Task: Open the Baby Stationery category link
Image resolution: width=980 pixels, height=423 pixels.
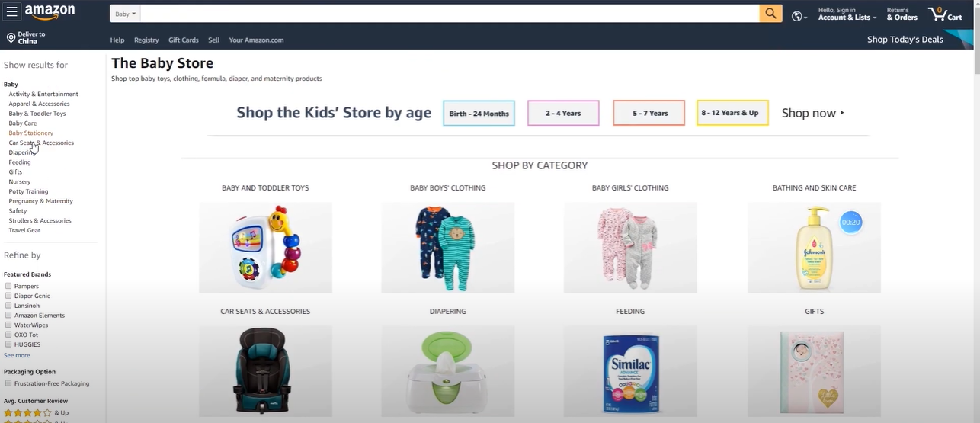Action: (31, 133)
